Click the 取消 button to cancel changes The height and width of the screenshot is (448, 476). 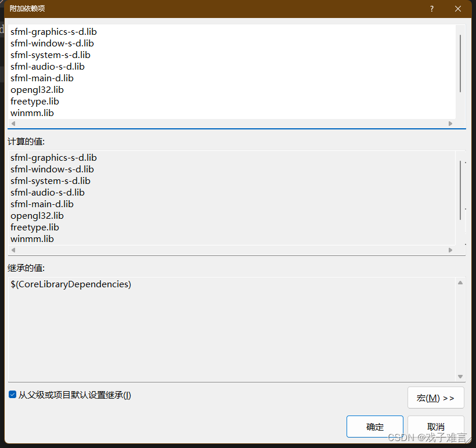(436, 426)
